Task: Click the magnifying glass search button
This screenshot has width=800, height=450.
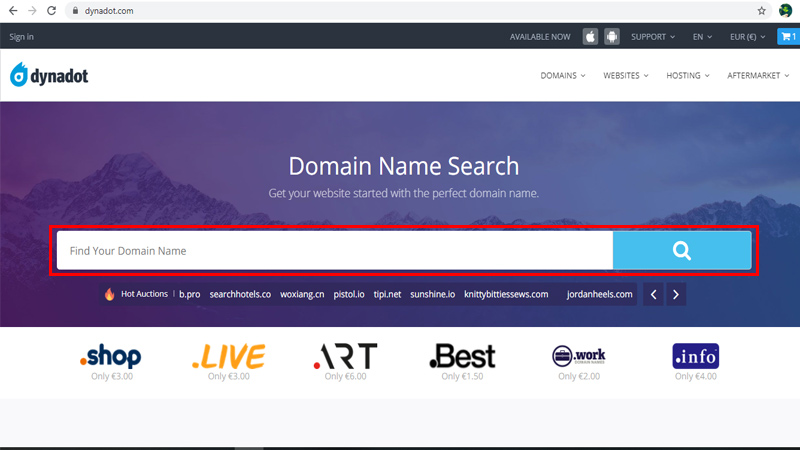Action: click(x=682, y=251)
